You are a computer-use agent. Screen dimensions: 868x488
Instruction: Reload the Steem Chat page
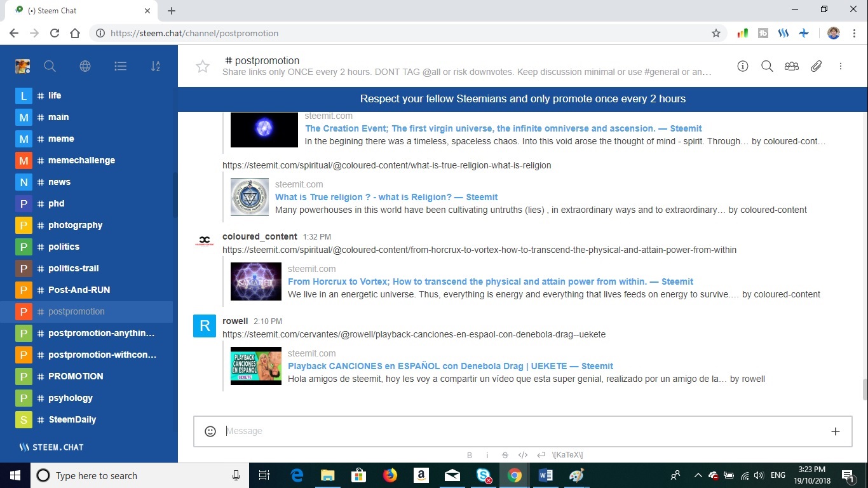[55, 33]
